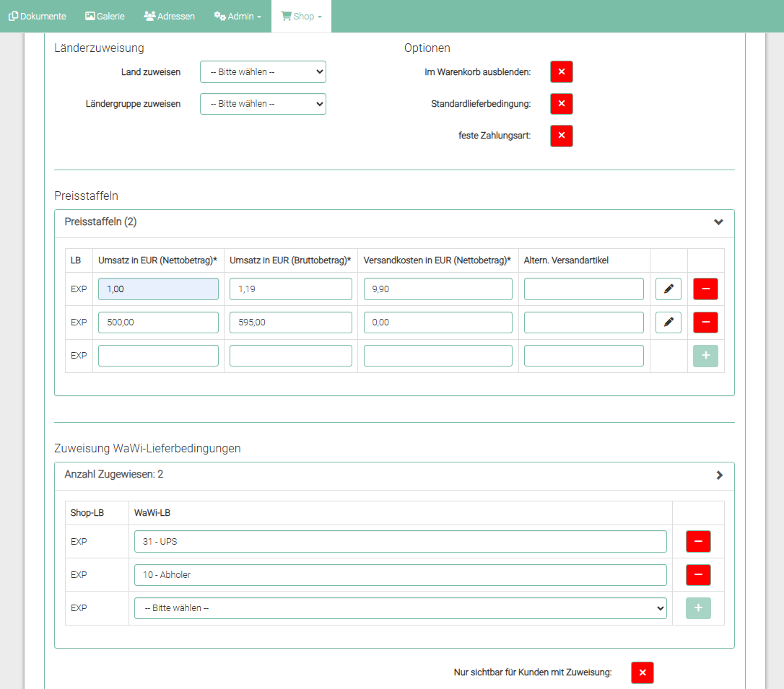Add new price tier with plus button

point(705,356)
